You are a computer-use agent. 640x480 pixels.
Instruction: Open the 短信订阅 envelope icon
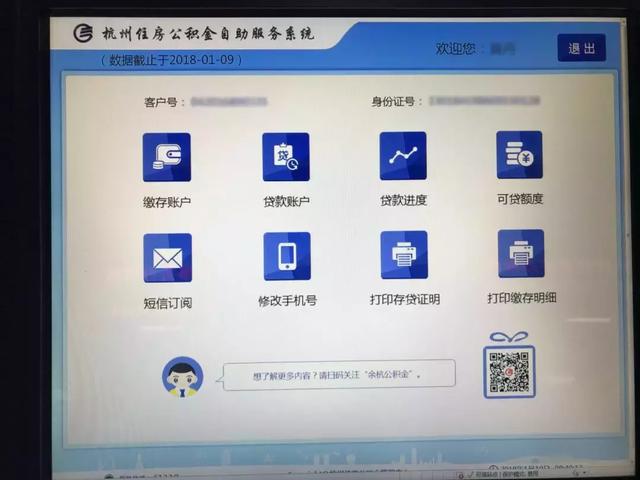[x=167, y=258]
